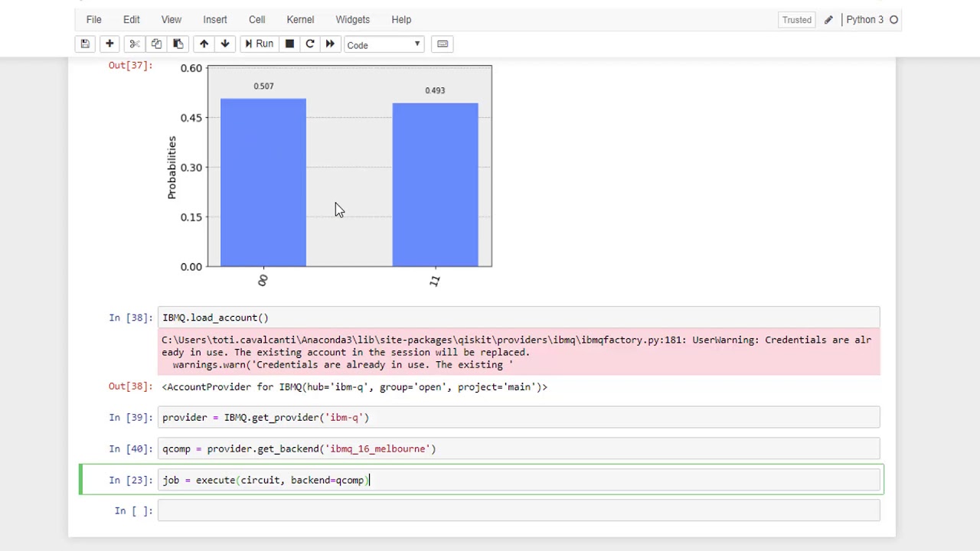Image resolution: width=980 pixels, height=551 pixels.
Task: Open cell type dropdown showing Code
Action: (384, 45)
